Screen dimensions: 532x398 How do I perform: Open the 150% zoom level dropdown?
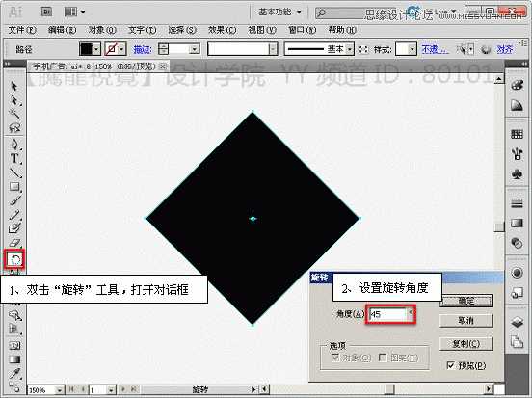click(60, 390)
